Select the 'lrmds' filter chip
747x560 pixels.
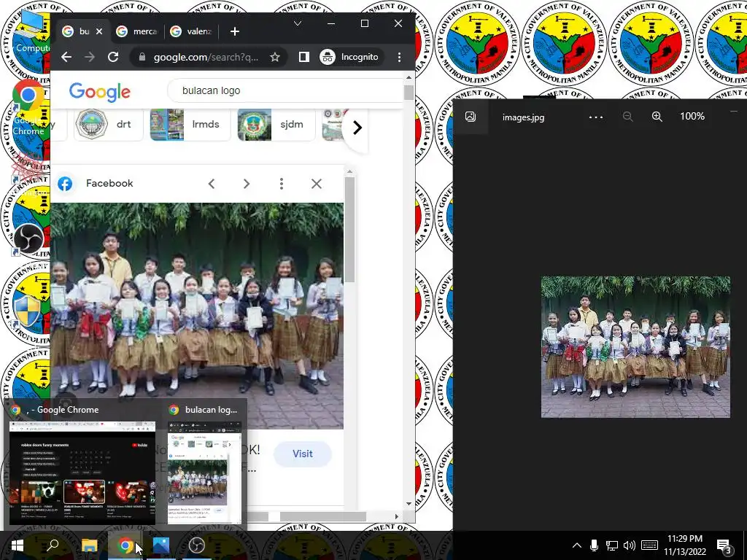(x=191, y=124)
